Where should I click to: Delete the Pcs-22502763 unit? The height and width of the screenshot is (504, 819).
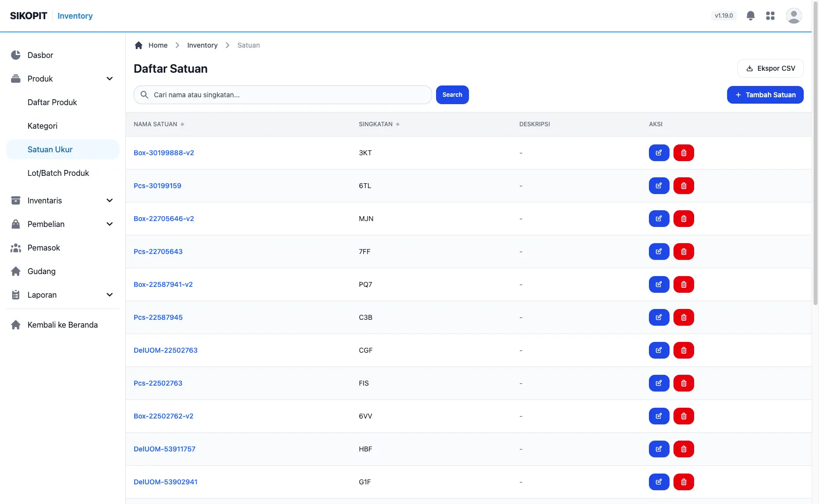coord(684,383)
